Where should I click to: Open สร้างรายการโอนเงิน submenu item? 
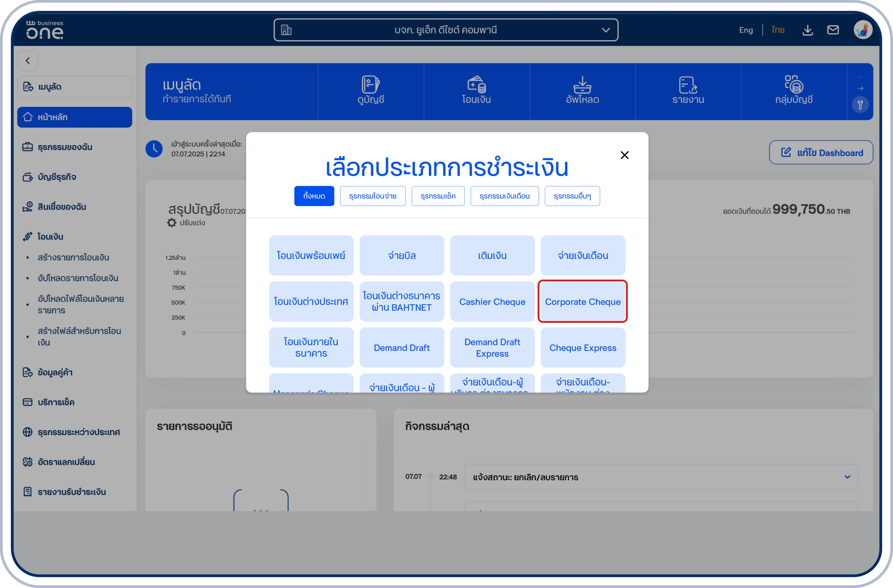coord(74,257)
